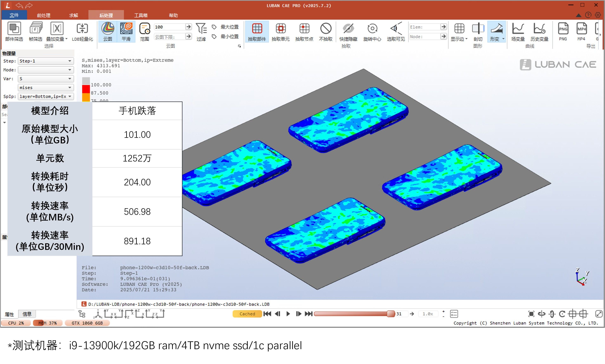This screenshot has height=364, width=605.
Task: Expand the mises component dropdown
Action: (46, 88)
